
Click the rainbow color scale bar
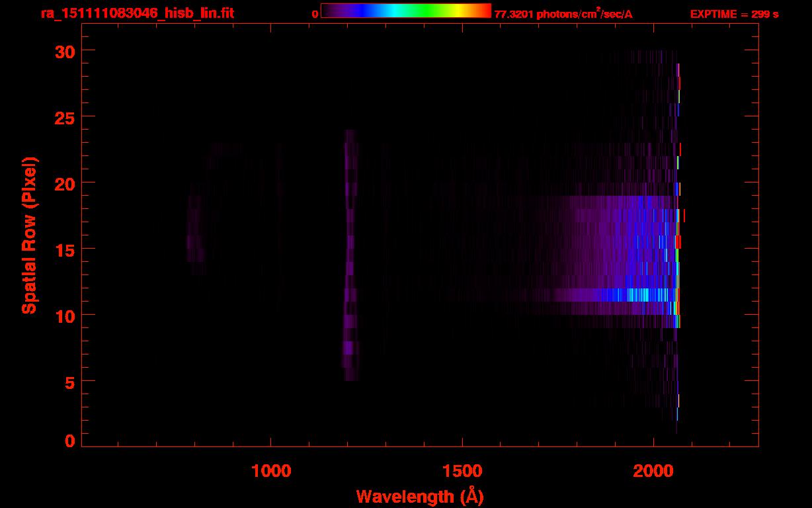[406, 11]
